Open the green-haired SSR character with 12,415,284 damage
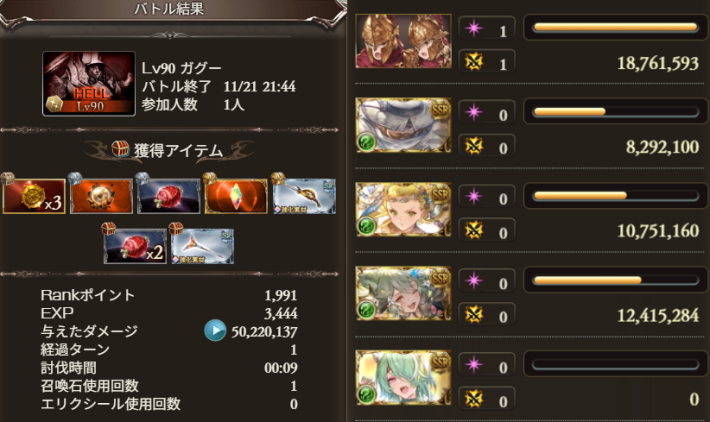Image resolution: width=710 pixels, height=422 pixels. [x=403, y=293]
